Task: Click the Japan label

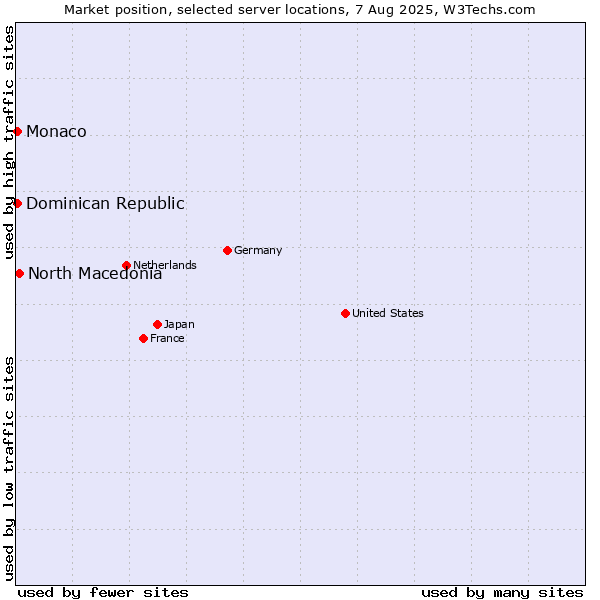Action: 179,325
